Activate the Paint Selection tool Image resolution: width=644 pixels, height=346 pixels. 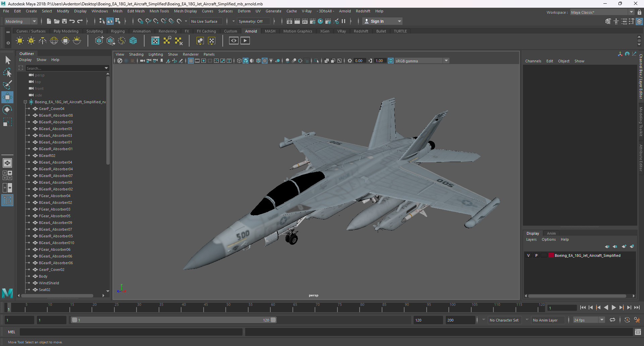point(7,84)
